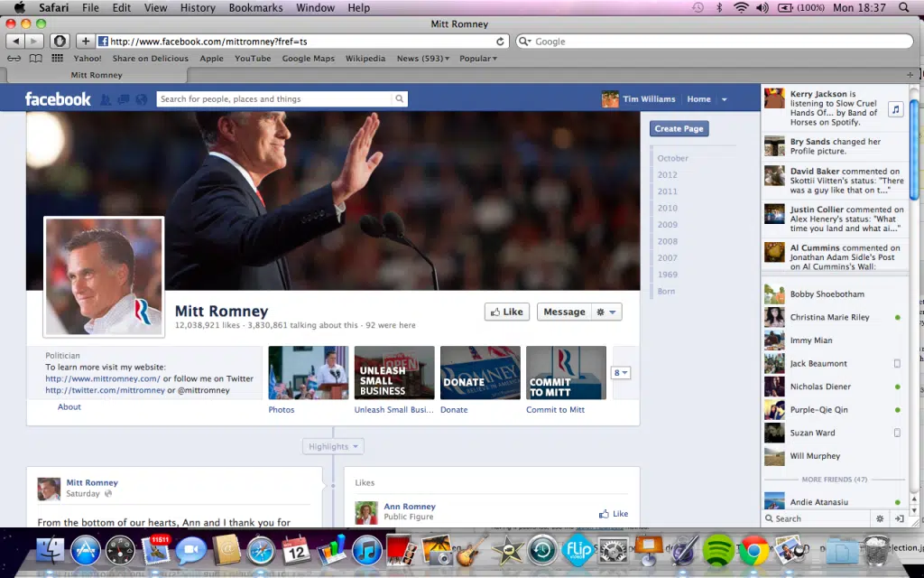Open Reading List glasses icon
The image size is (924, 578).
point(14,59)
